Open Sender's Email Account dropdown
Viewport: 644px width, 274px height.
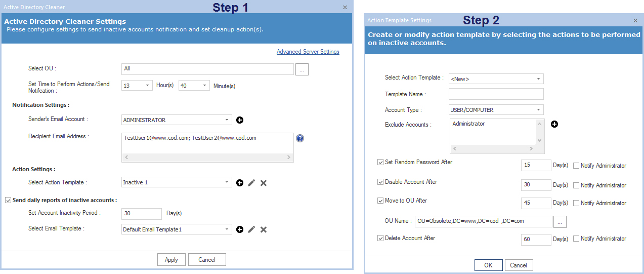[x=228, y=120]
